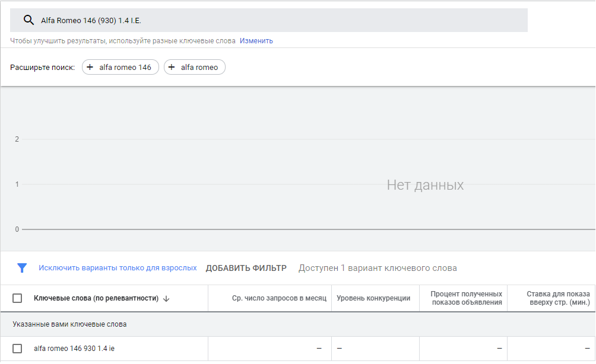Sort by Уровень конкуренции column header

point(373,298)
